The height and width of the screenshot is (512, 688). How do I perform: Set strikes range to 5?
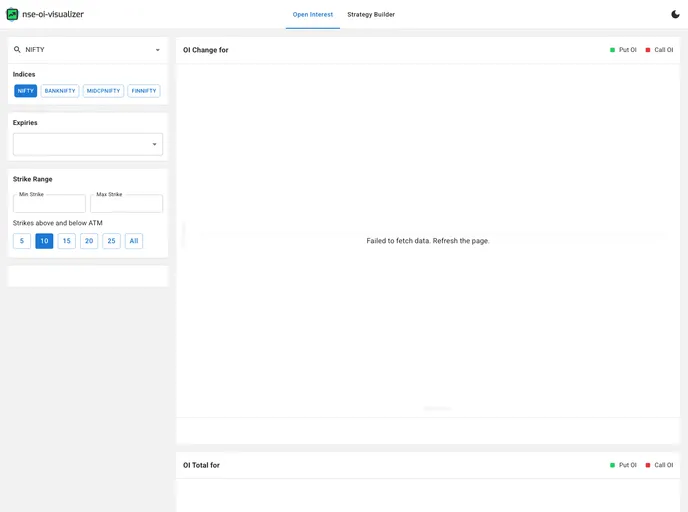pyautogui.click(x=22, y=241)
